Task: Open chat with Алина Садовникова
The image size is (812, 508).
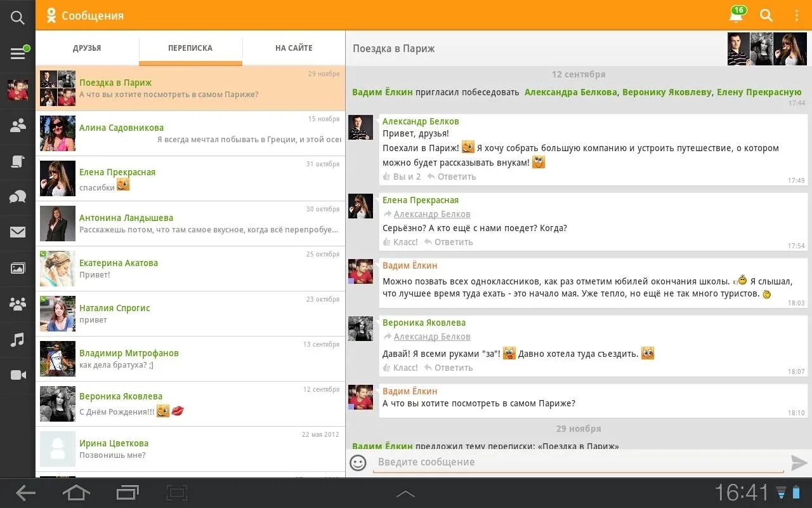Action: [190, 133]
